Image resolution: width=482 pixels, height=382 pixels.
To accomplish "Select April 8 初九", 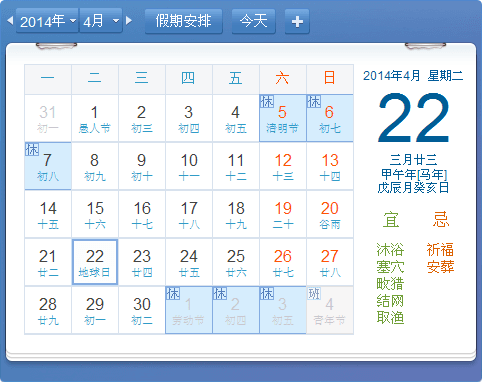I will click(x=95, y=166).
